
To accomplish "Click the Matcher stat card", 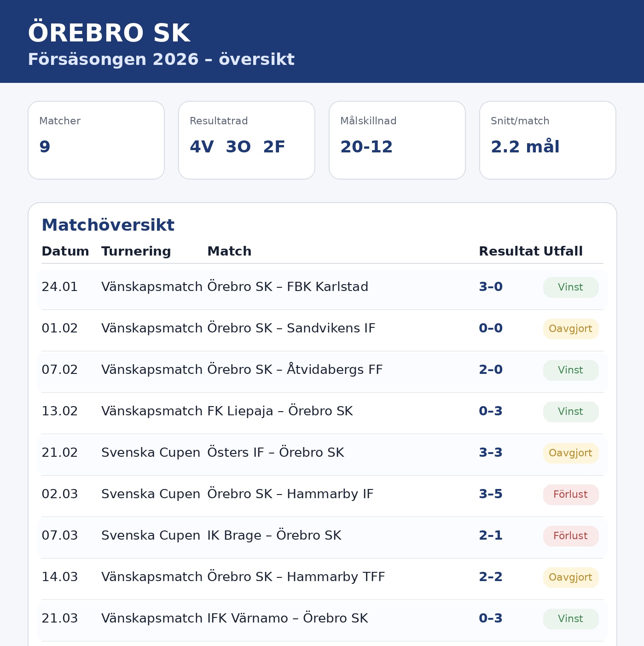I will click(x=96, y=140).
